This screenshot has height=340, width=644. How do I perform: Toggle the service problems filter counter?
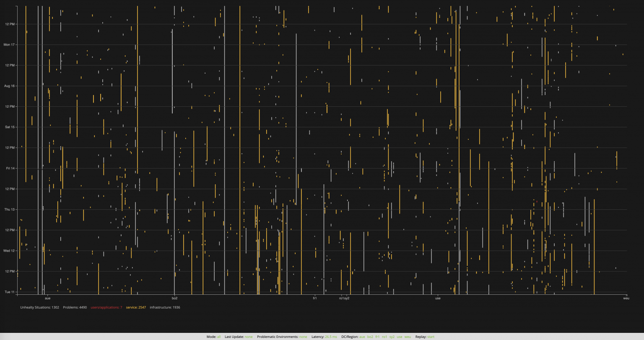pos(136,307)
